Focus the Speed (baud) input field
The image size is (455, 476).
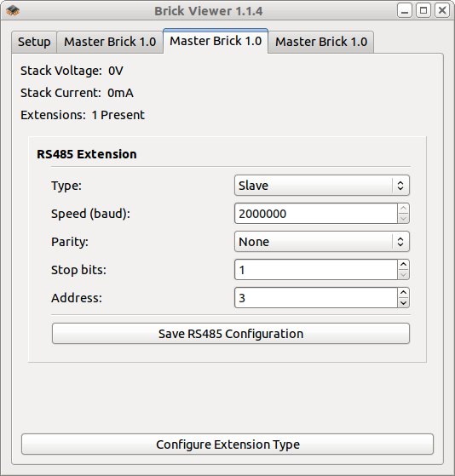[316, 214]
